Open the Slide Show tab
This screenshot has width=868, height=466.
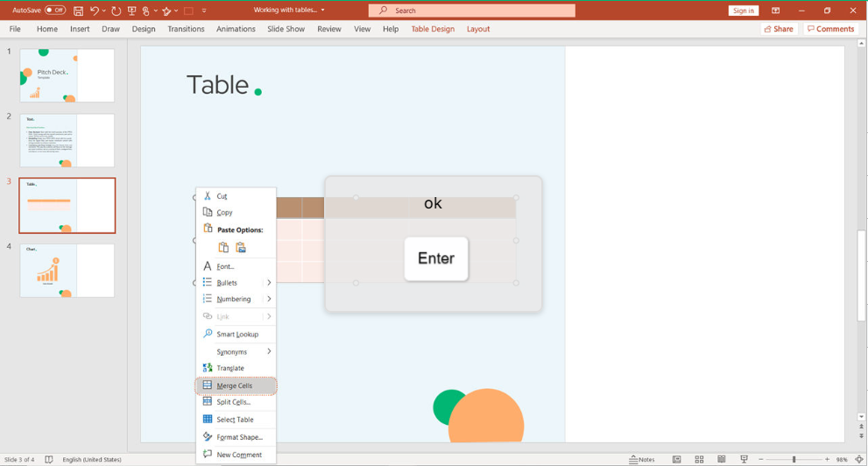click(x=286, y=29)
